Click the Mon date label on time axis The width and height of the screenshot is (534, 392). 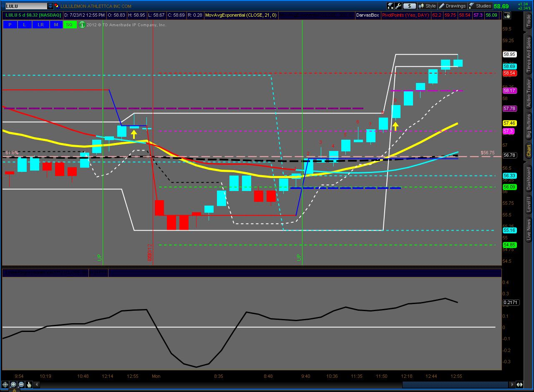click(x=156, y=376)
